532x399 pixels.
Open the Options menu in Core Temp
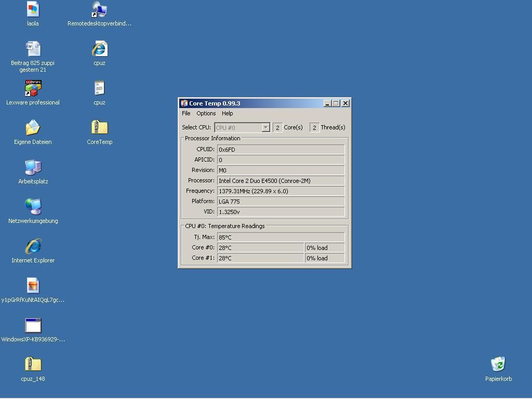pos(206,113)
